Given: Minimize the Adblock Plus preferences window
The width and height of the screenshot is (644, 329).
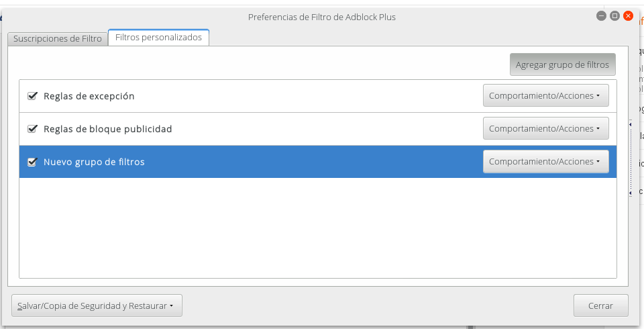Looking at the screenshot, I should (x=601, y=15).
